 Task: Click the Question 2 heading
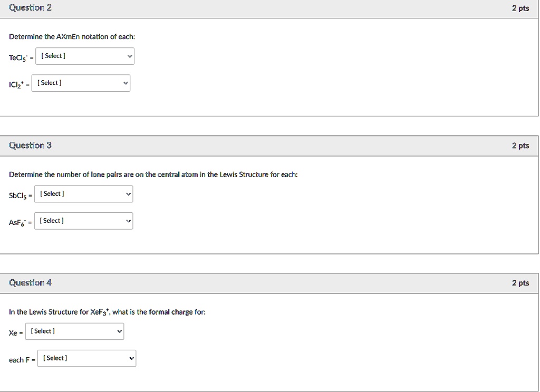click(30, 8)
